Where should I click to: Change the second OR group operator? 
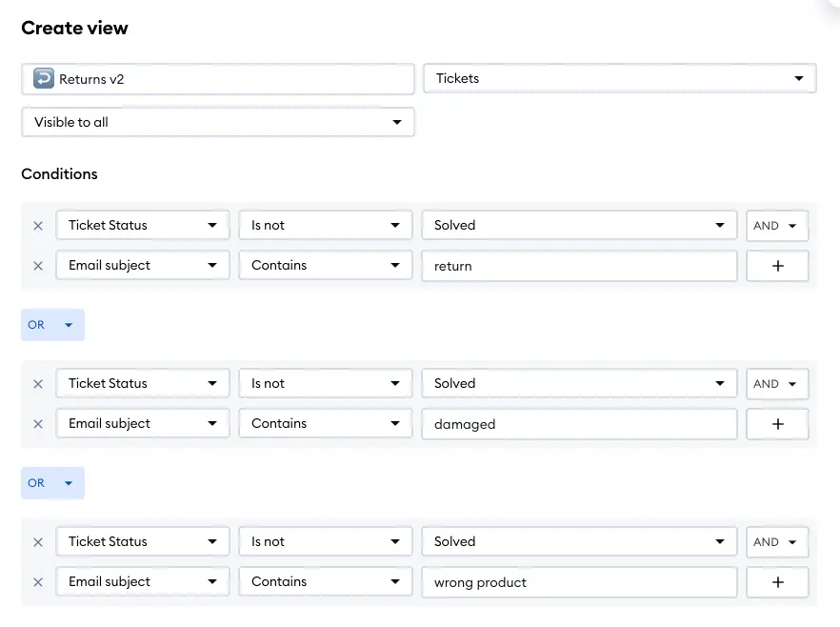(x=52, y=483)
